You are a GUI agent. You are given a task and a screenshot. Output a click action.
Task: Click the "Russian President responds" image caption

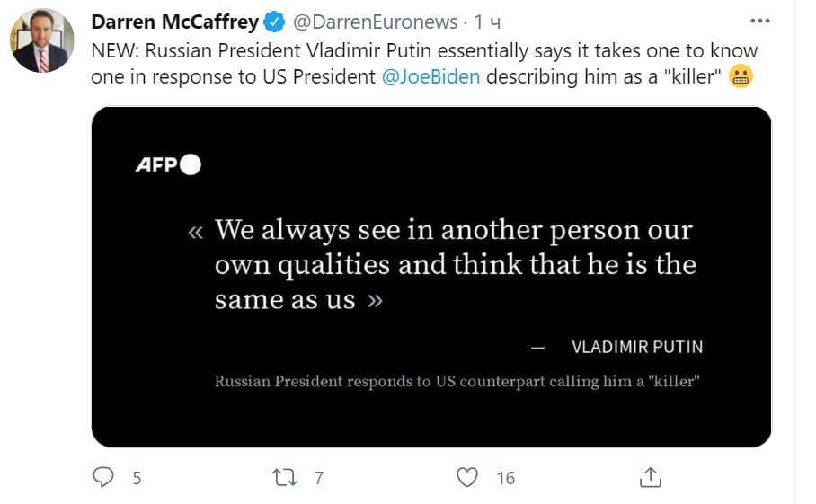point(457,382)
